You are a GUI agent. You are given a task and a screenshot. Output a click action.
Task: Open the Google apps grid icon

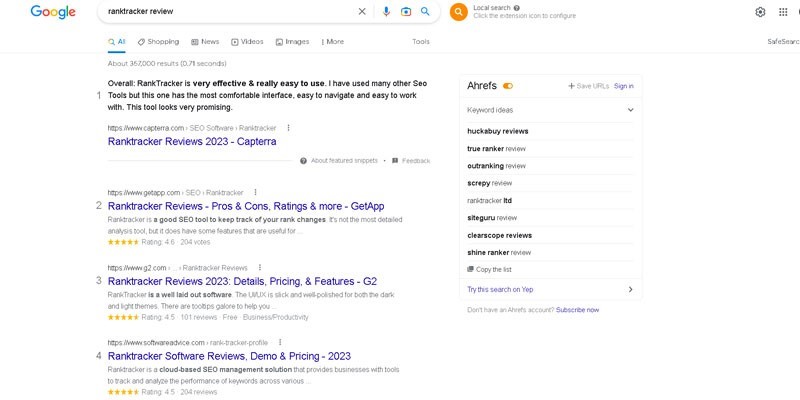point(783,12)
